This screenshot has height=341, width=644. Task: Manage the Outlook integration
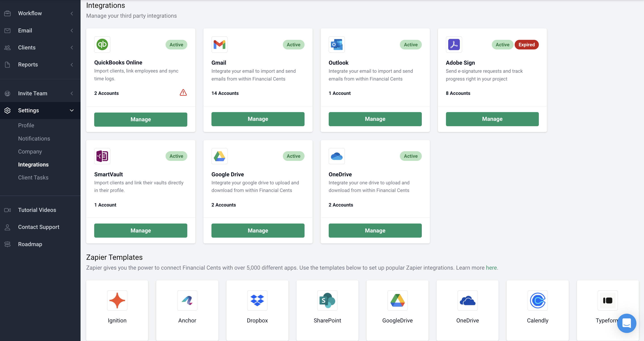point(375,119)
